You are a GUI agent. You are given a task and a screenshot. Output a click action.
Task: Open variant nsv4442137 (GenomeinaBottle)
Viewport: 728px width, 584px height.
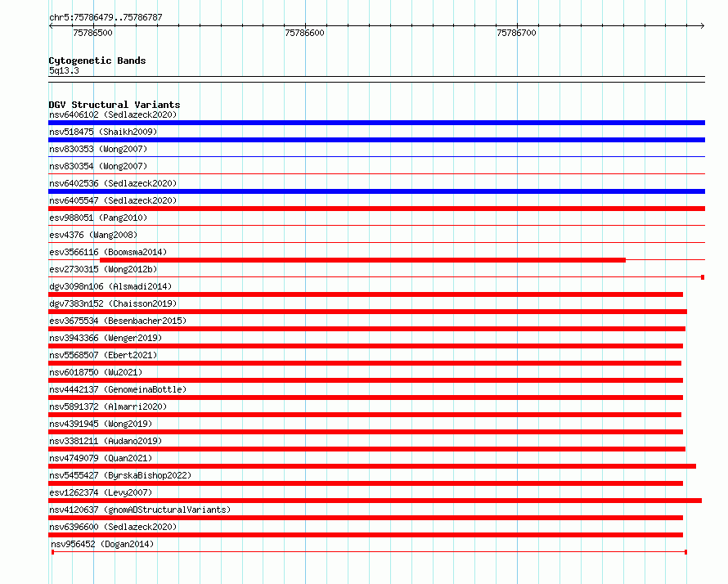(118, 389)
